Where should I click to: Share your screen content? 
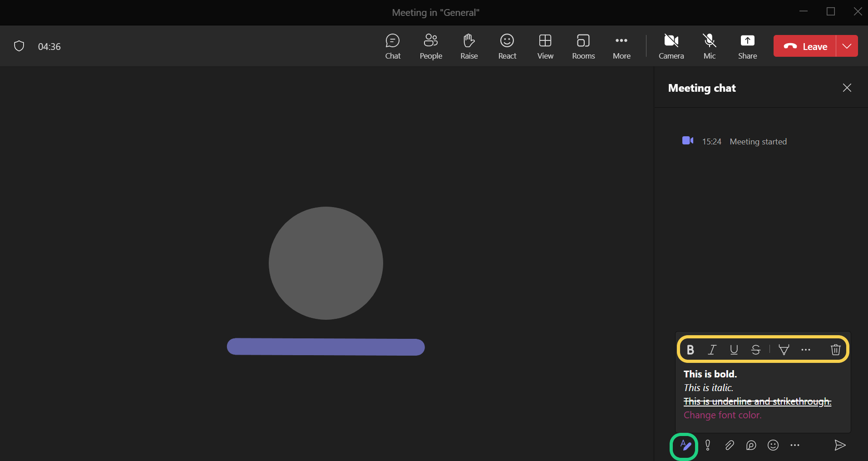pos(747,46)
